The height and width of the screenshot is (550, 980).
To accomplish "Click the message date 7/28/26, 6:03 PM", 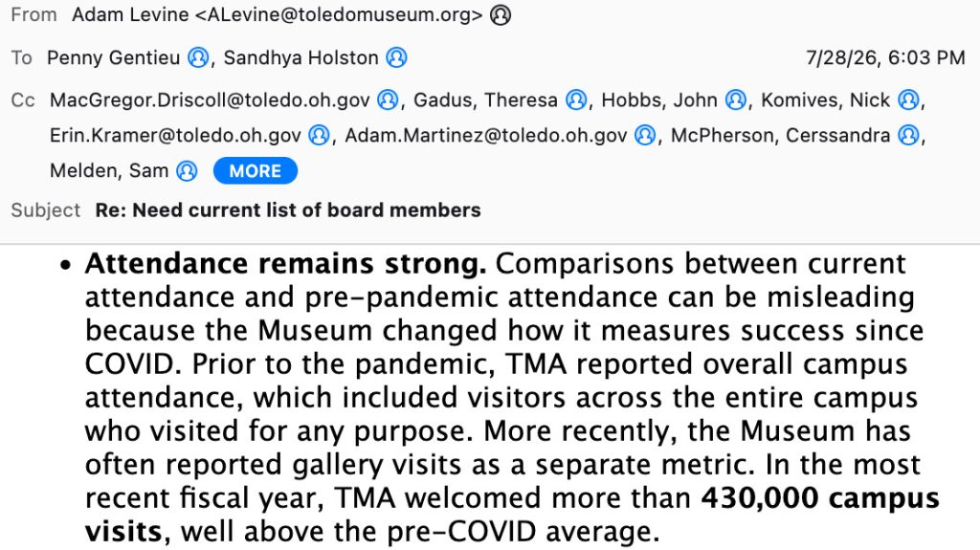I will [x=885, y=57].
